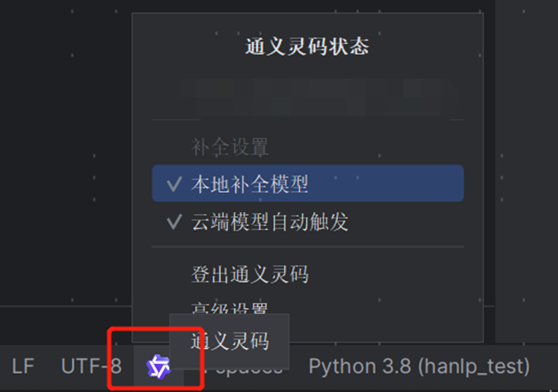Click the 补全设置 section header

click(x=230, y=146)
